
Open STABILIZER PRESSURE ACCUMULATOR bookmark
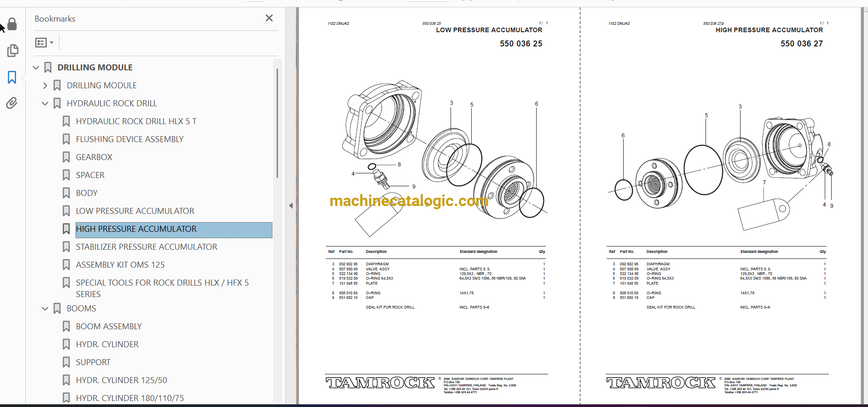(x=146, y=247)
